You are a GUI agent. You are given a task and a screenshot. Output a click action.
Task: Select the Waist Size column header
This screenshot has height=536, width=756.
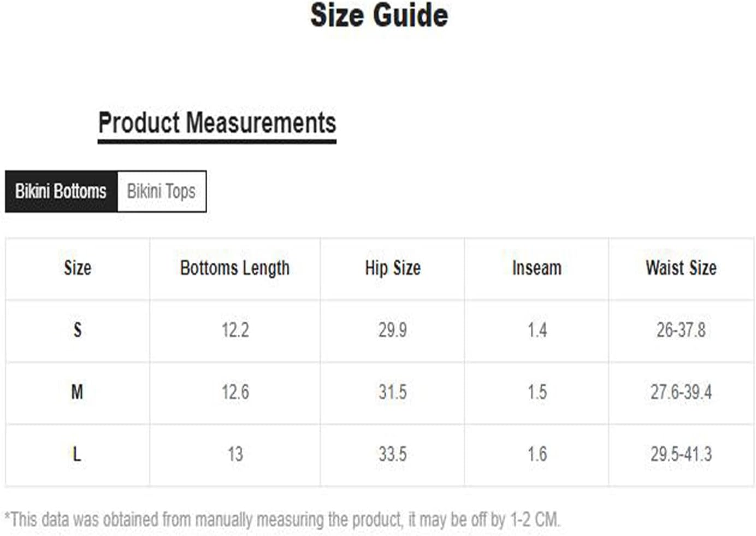pyautogui.click(x=681, y=268)
